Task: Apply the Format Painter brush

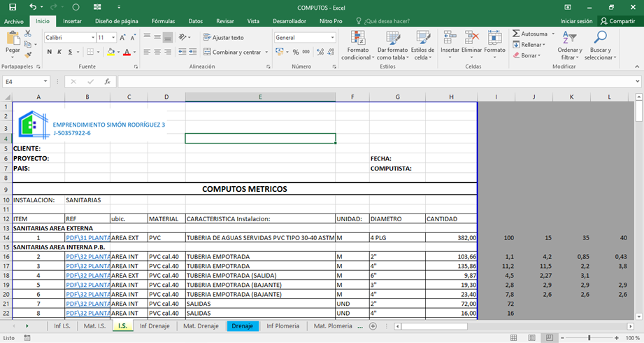Action: click(28, 55)
